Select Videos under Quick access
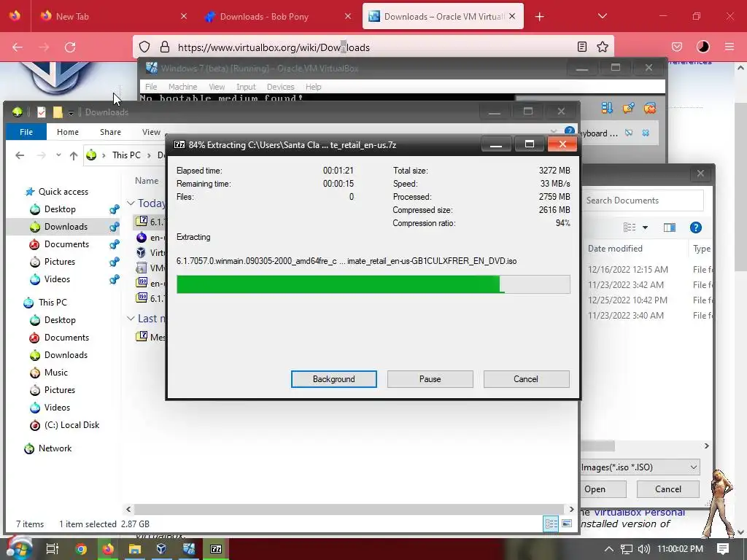747x560 pixels. click(57, 279)
